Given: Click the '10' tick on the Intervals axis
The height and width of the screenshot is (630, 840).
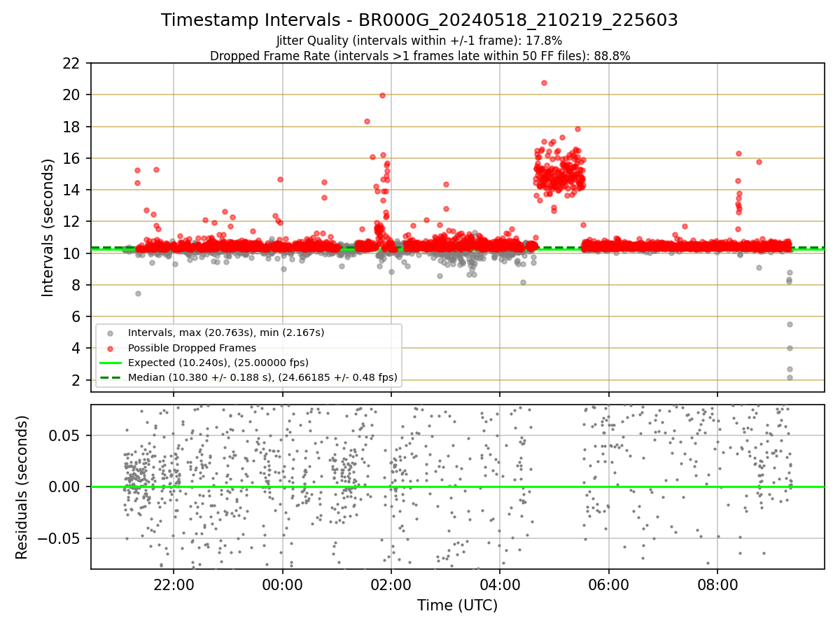Looking at the screenshot, I should click(73, 253).
